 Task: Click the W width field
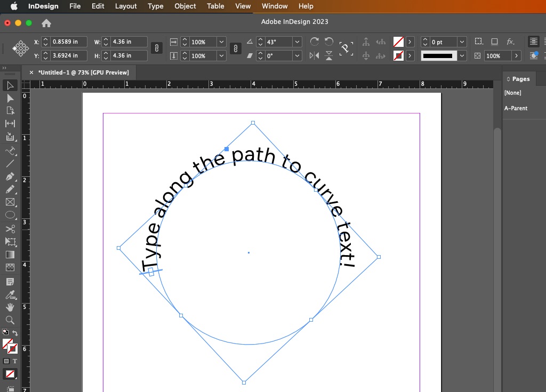pos(129,42)
